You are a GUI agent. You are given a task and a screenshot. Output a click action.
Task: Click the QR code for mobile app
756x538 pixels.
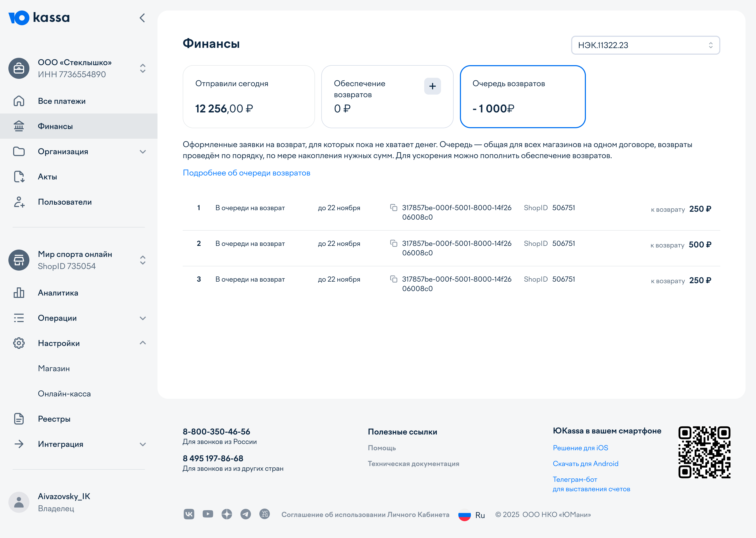coord(704,452)
